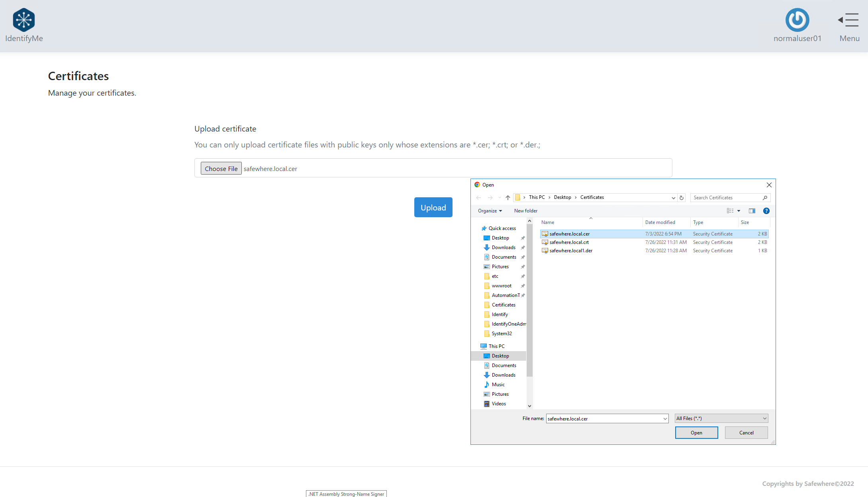Click the normaluser01 power icon
The height and width of the screenshot is (497, 868).
point(797,20)
